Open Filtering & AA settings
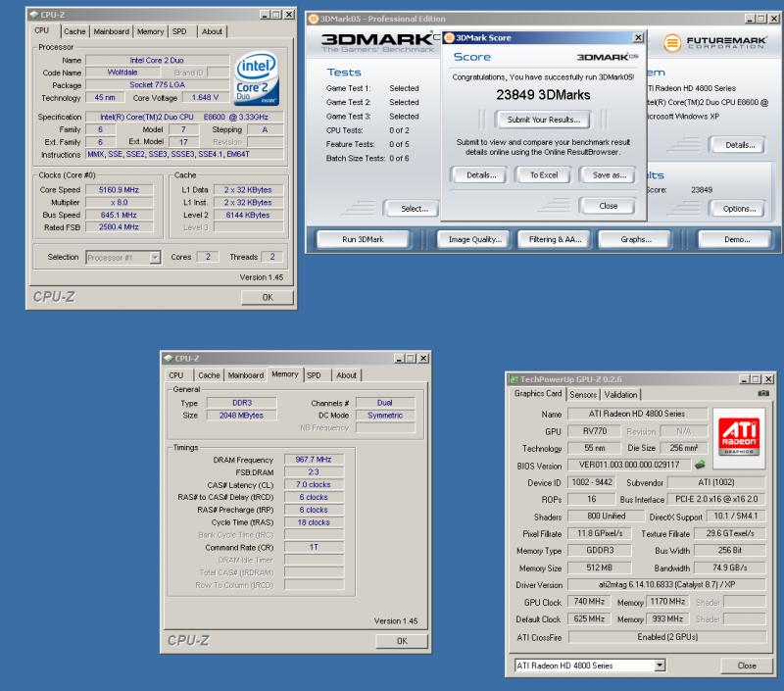The height and width of the screenshot is (691, 784). click(x=555, y=239)
